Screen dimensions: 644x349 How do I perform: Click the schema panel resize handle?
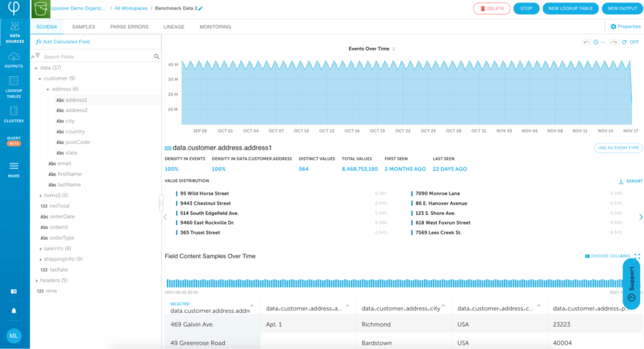(161, 203)
